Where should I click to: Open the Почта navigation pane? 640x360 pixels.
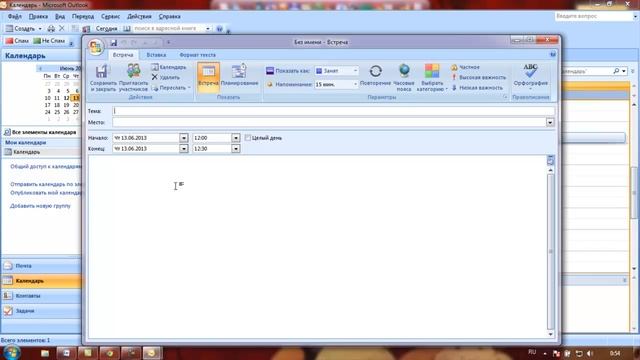(41, 266)
